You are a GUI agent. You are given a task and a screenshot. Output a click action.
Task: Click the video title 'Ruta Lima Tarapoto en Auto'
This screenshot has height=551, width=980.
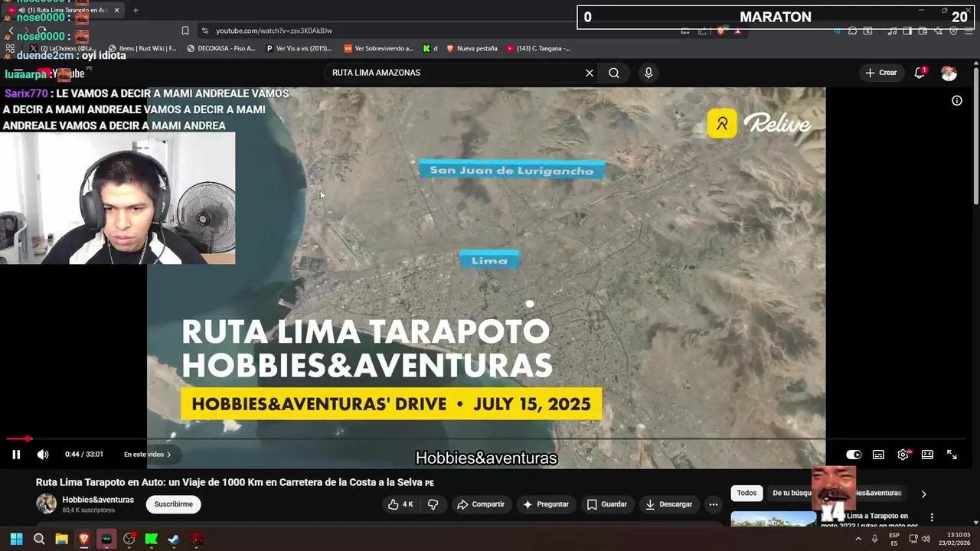click(234, 482)
